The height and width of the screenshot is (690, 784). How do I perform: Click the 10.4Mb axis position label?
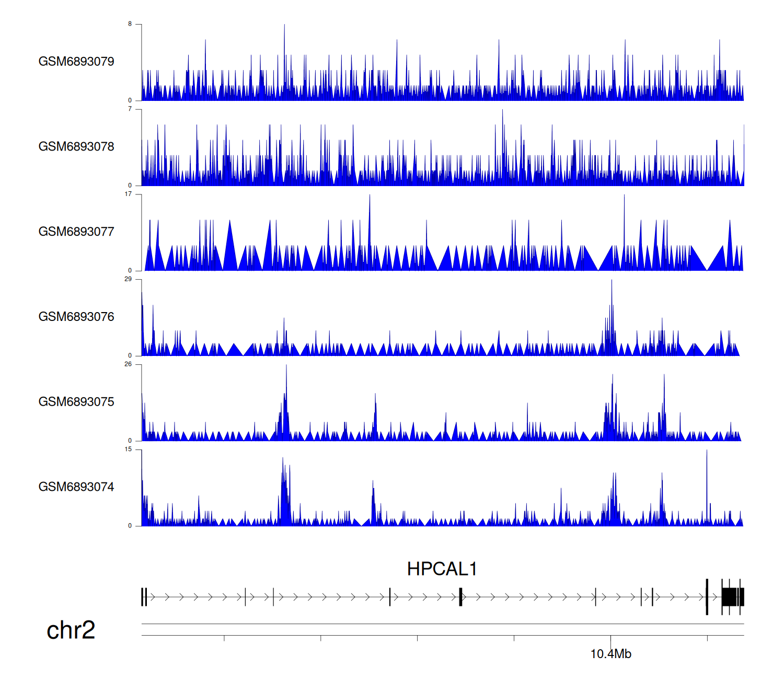click(x=610, y=654)
